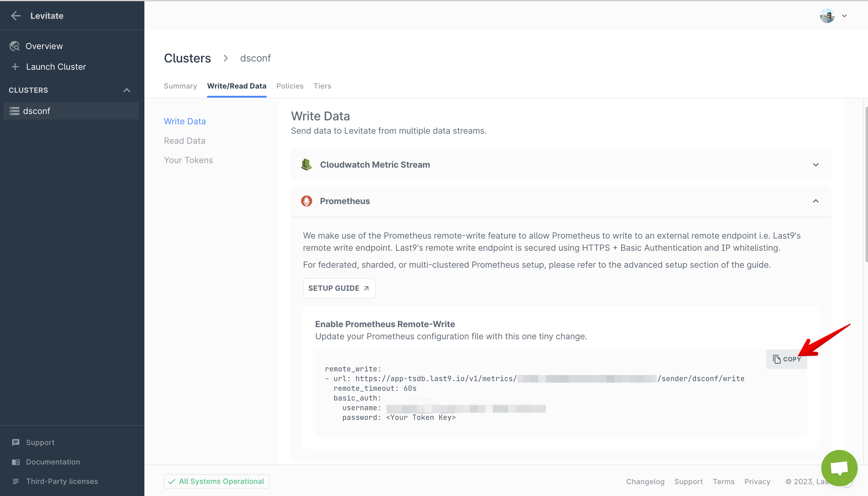Click the back arrow next to Levitate
The image size is (868, 496).
[x=16, y=16]
